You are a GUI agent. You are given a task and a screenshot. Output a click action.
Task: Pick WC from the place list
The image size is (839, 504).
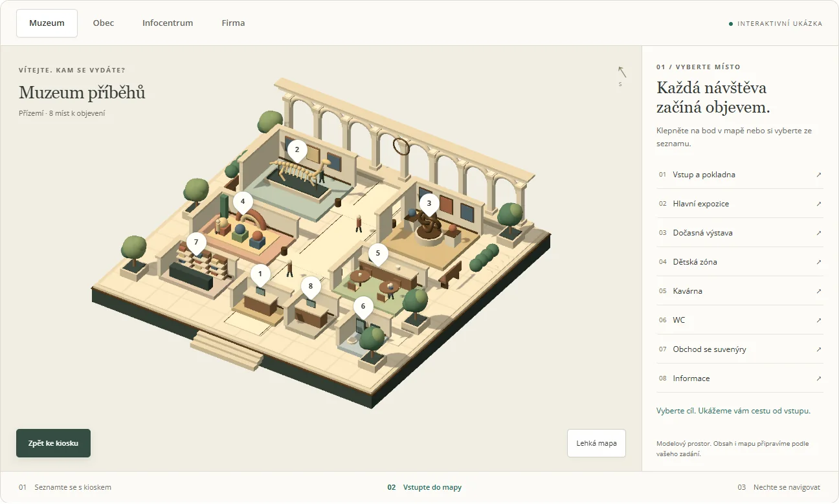pyautogui.click(x=739, y=320)
